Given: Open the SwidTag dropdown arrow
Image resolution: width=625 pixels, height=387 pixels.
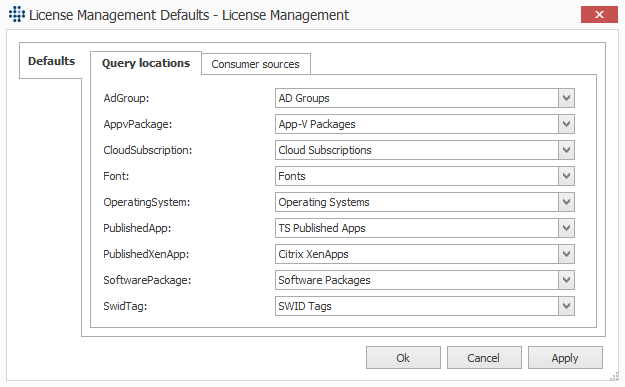Looking at the screenshot, I should pyautogui.click(x=566, y=306).
